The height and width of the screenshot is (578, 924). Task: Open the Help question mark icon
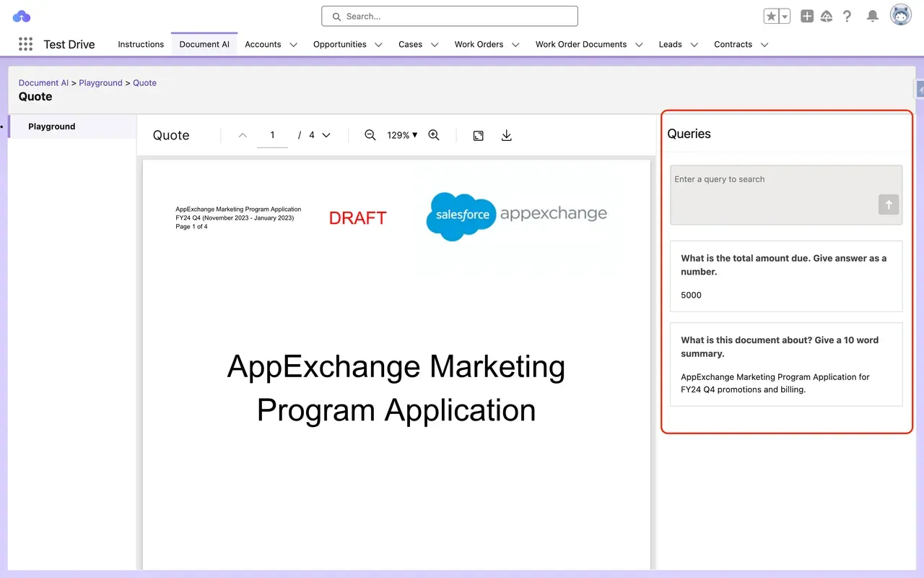pos(847,16)
